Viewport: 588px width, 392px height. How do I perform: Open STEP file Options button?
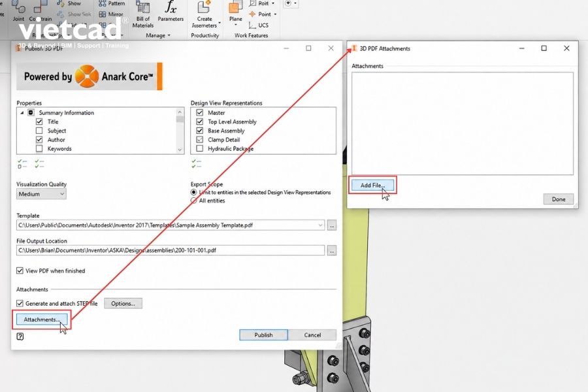click(x=123, y=303)
